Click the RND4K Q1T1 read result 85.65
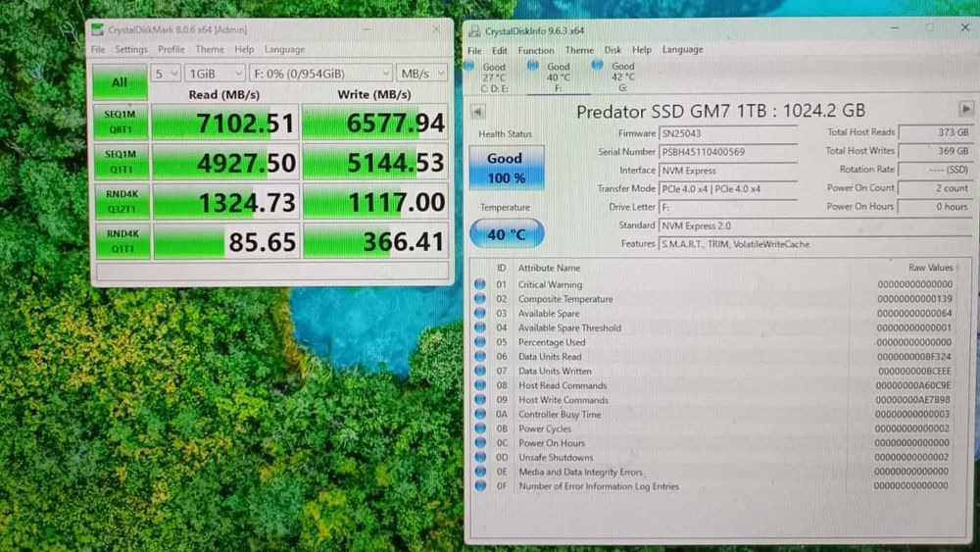 tap(226, 240)
